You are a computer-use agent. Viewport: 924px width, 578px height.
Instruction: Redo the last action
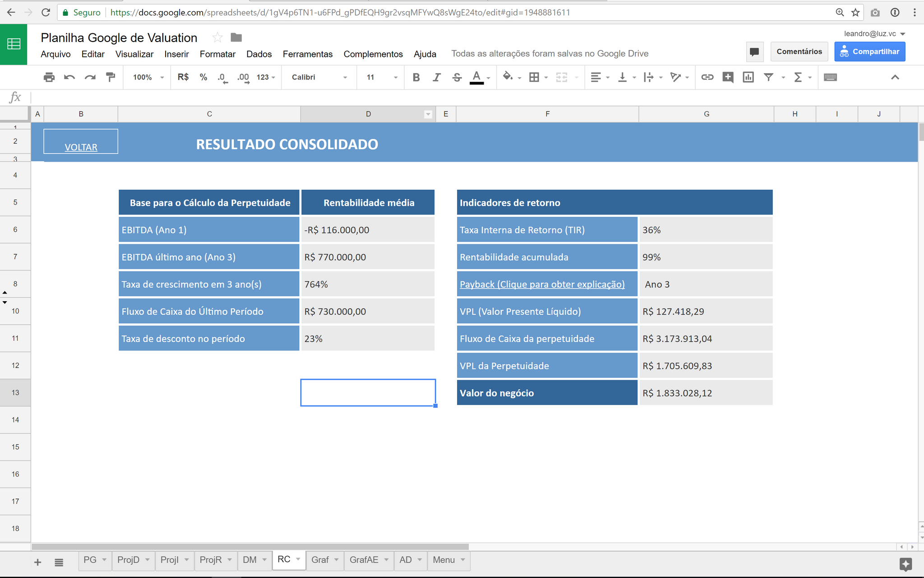point(90,77)
